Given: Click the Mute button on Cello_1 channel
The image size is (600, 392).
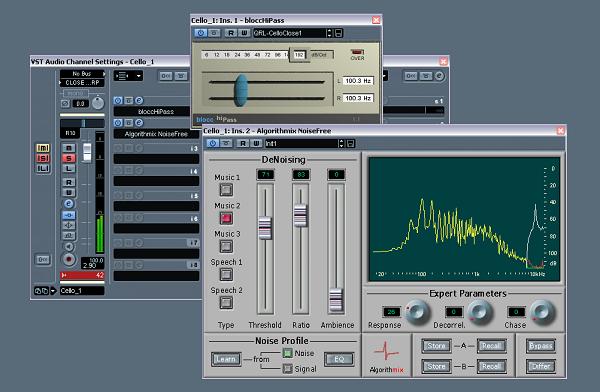Looking at the screenshot, I should (68, 148).
